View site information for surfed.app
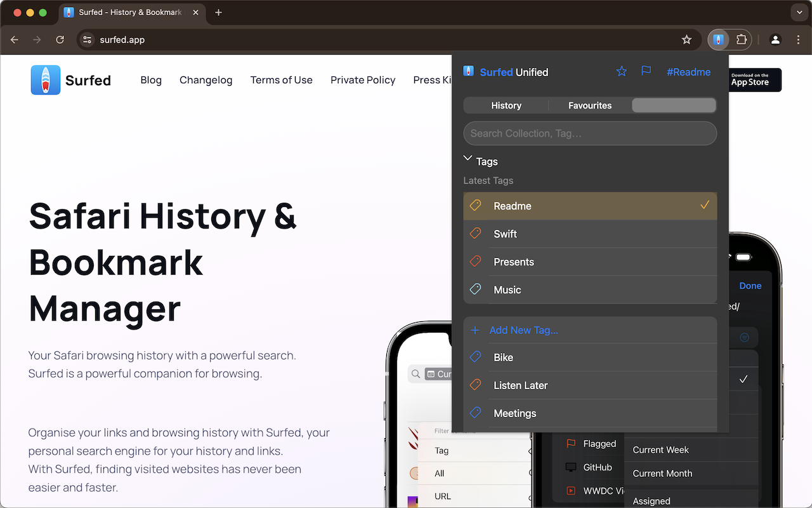Image resolution: width=812 pixels, height=508 pixels. pos(88,39)
